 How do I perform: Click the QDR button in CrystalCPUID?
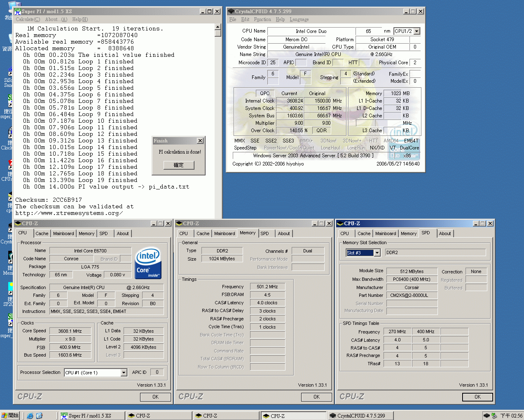(x=322, y=131)
